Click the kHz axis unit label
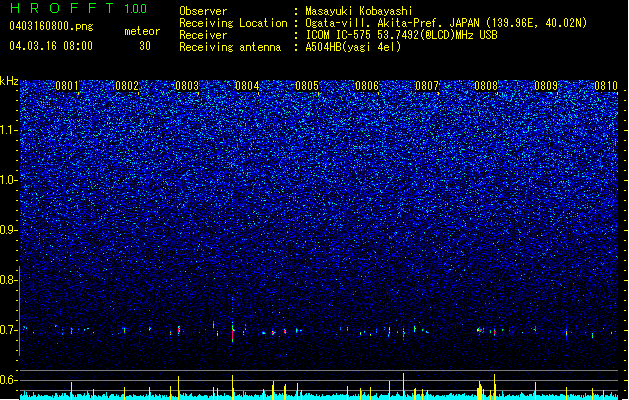629x400 pixels. [9, 81]
